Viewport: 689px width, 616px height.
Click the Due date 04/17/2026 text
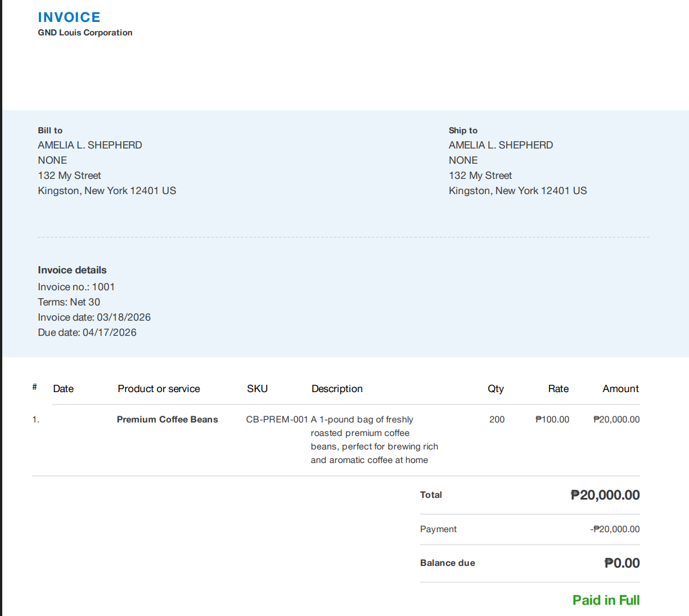coord(87,332)
